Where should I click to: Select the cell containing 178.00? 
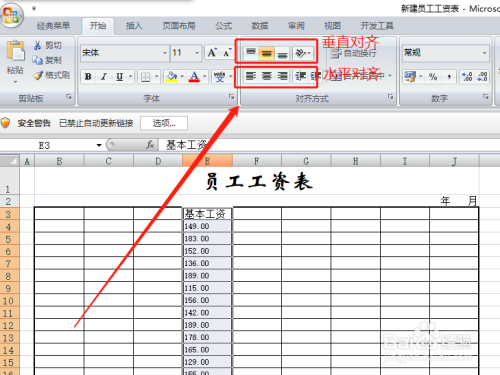coord(207,337)
